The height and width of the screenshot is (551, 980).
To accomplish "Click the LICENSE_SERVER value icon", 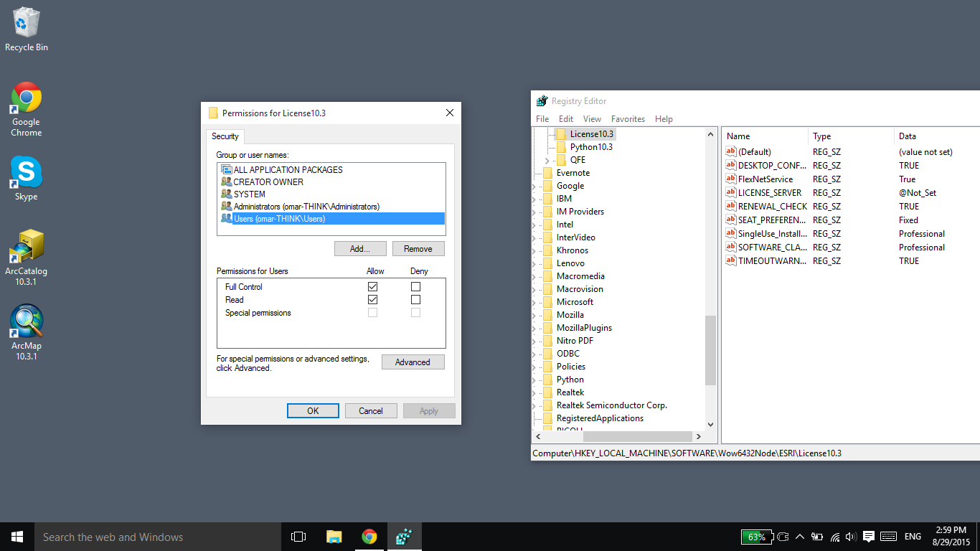I will coord(731,192).
